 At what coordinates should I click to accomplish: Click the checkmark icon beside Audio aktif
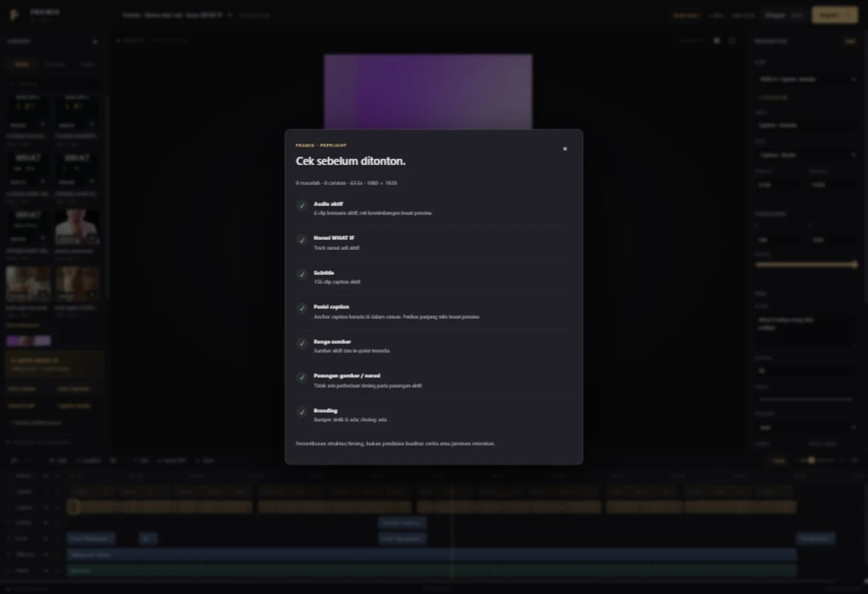point(302,205)
